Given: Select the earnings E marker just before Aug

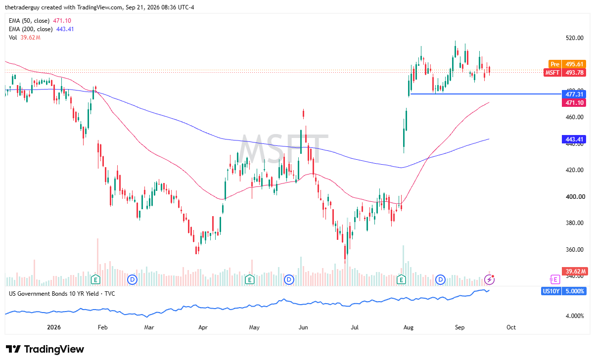Looking at the screenshot, I should 402,280.
